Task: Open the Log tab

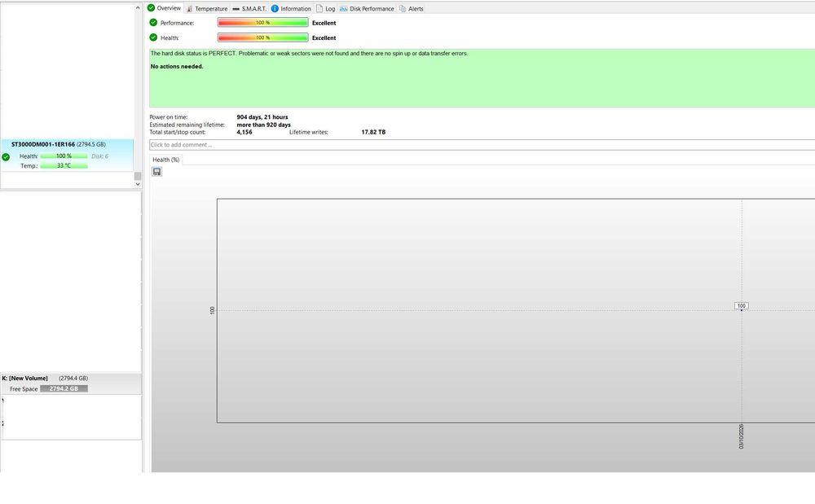Action: (326, 9)
